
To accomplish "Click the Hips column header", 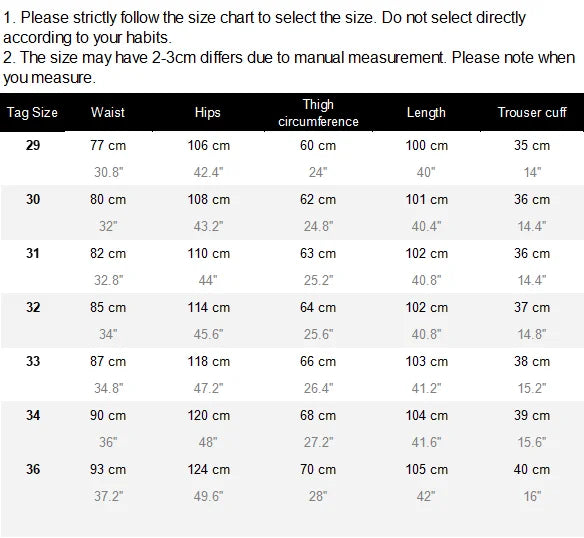I will click(207, 113).
